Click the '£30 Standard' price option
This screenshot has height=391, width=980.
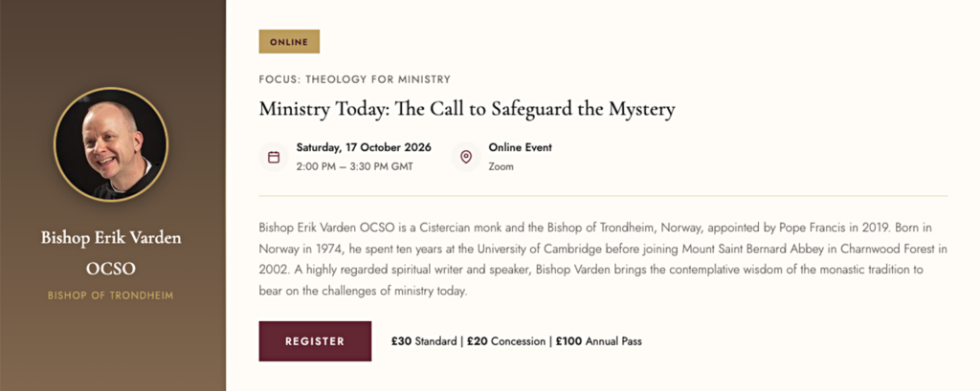point(425,341)
